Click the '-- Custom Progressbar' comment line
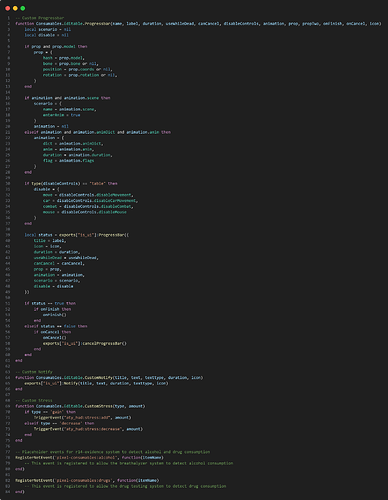This screenshot has height=500, width=388. 40,18
